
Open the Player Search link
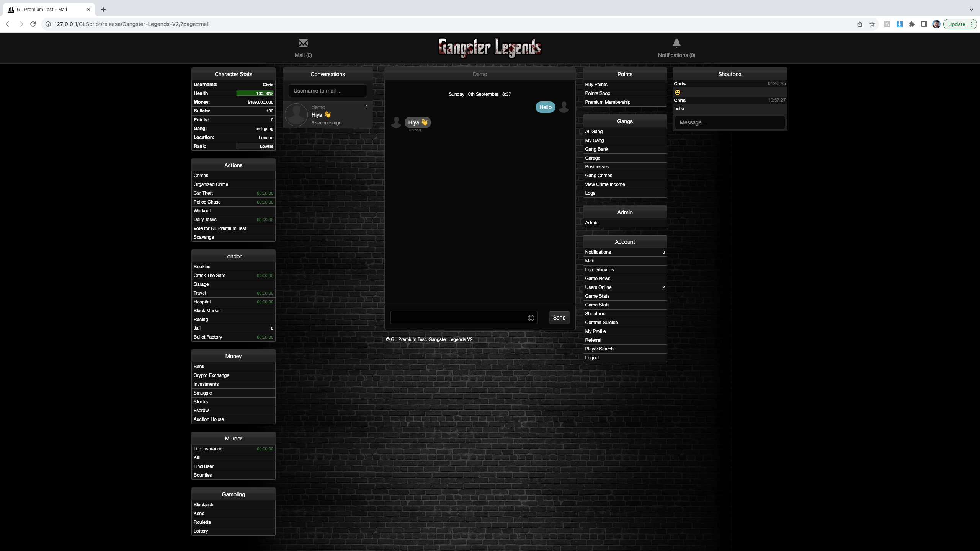599,349
